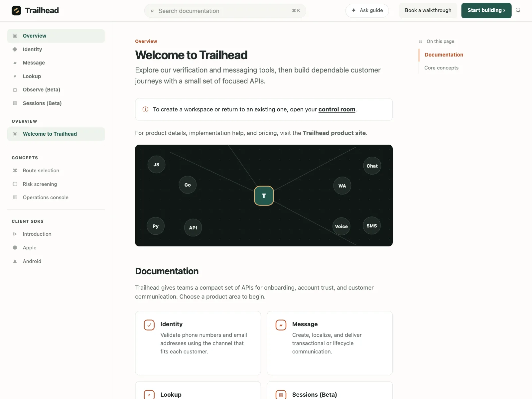532x399 pixels.
Task: Open the Message product card
Action: pyautogui.click(x=330, y=343)
